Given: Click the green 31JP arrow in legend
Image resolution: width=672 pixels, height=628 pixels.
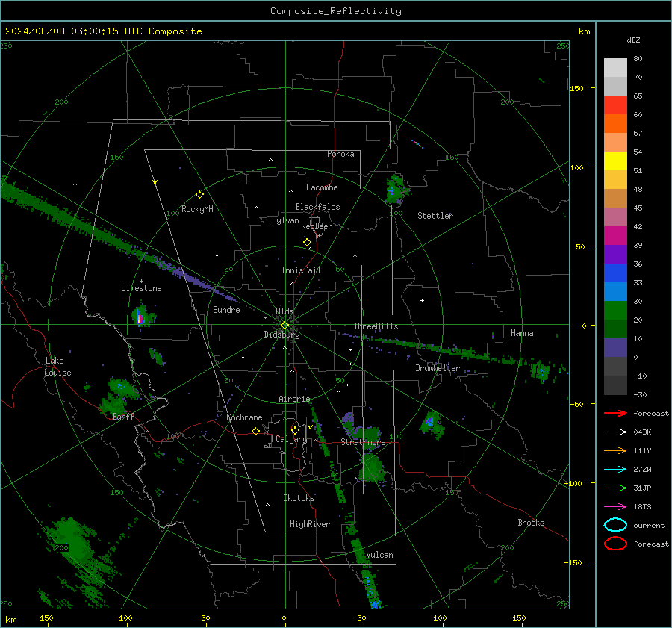Looking at the screenshot, I should [615, 488].
